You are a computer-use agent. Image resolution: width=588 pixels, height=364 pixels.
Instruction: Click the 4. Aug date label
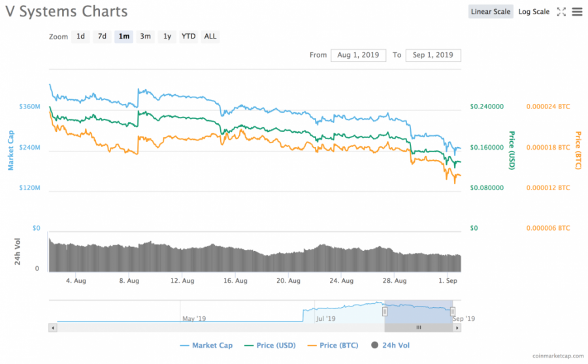tap(76, 281)
